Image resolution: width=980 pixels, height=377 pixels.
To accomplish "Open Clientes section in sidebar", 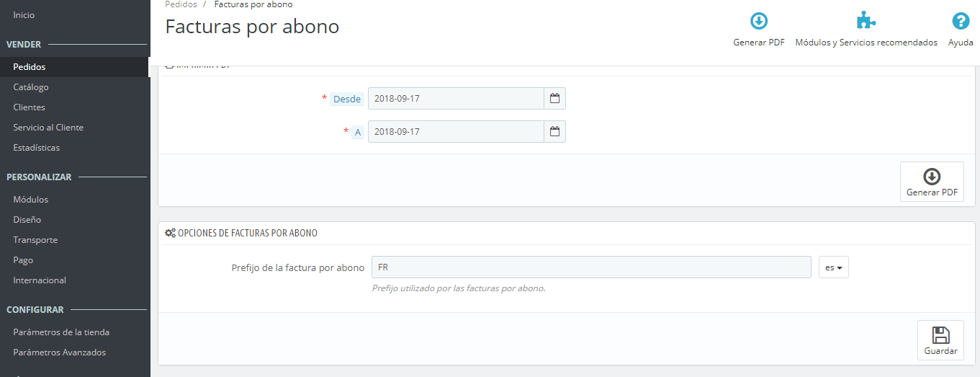I will 29,107.
